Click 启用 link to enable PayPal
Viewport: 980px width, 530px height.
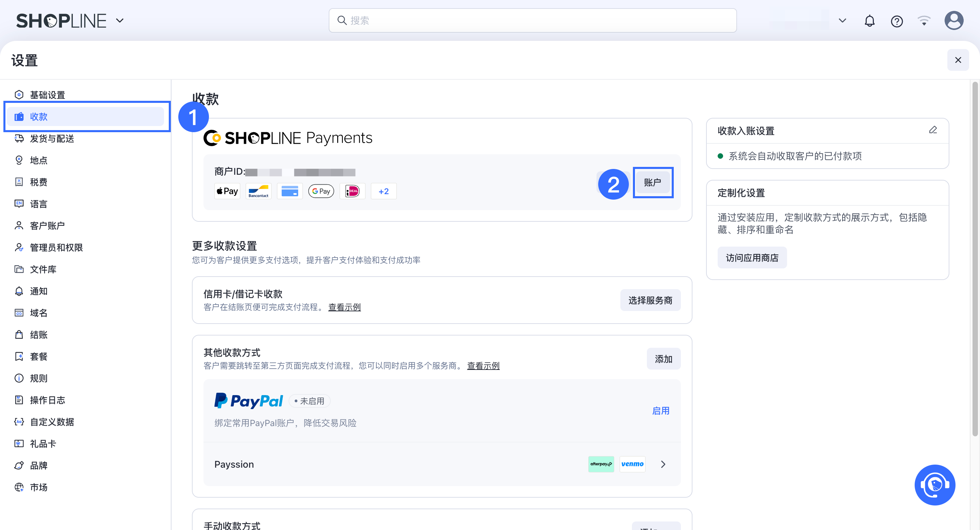[x=660, y=411]
